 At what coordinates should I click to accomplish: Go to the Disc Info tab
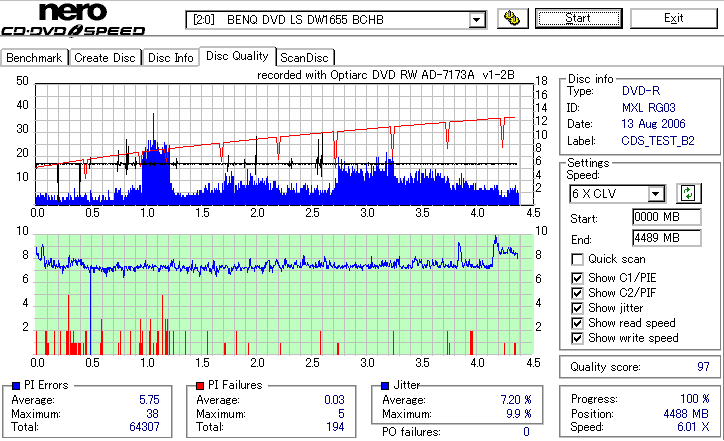click(170, 58)
